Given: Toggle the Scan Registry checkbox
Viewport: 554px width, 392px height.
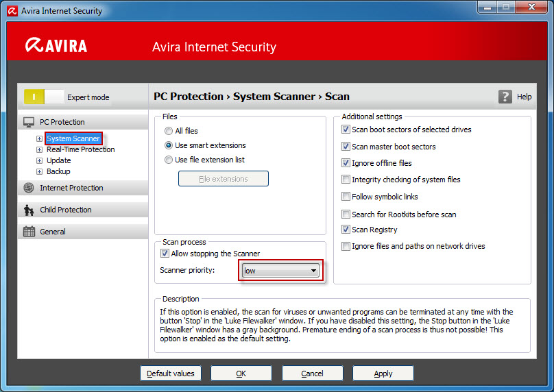Looking at the screenshot, I should tap(346, 230).
